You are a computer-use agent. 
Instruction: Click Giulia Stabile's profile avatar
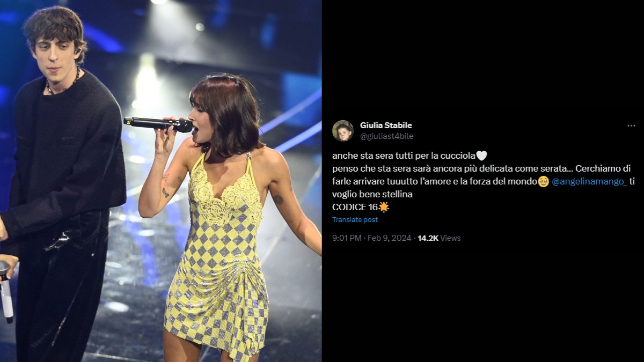click(x=342, y=131)
